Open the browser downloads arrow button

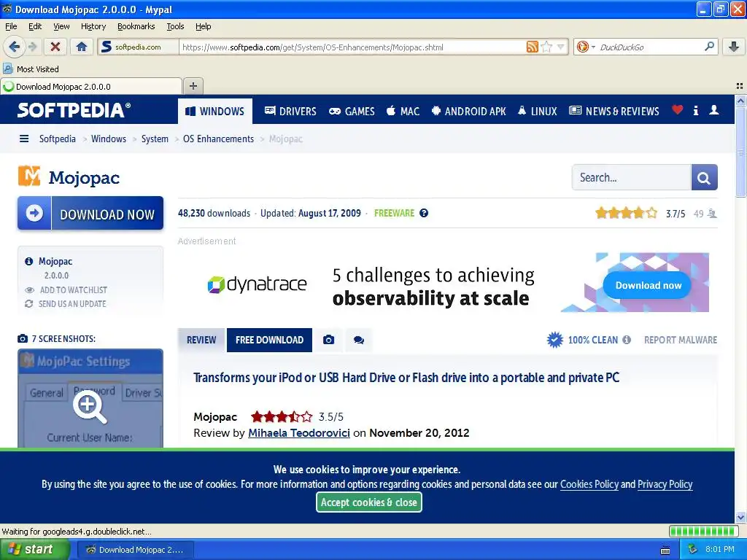tap(734, 47)
